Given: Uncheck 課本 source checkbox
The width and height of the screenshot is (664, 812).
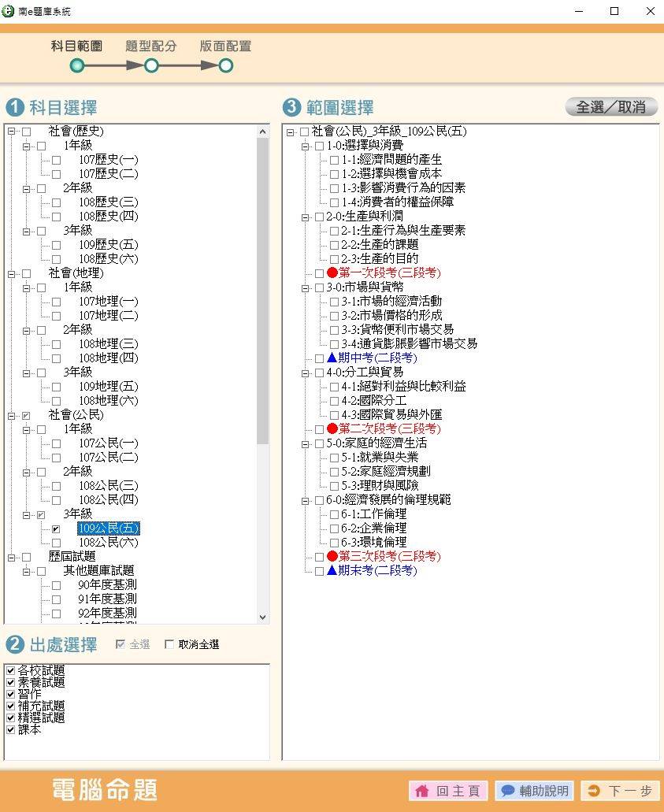Looking at the screenshot, I should (x=10, y=729).
